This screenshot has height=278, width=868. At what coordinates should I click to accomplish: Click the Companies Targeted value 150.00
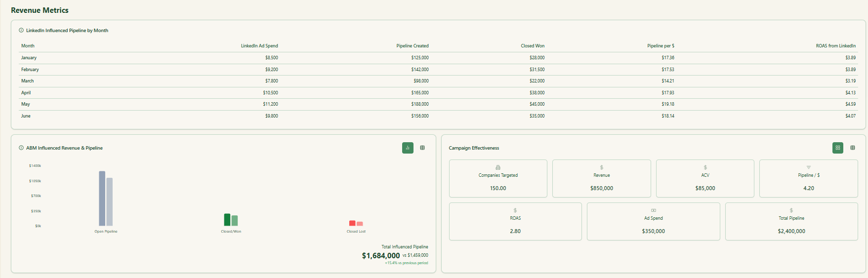pyautogui.click(x=498, y=188)
